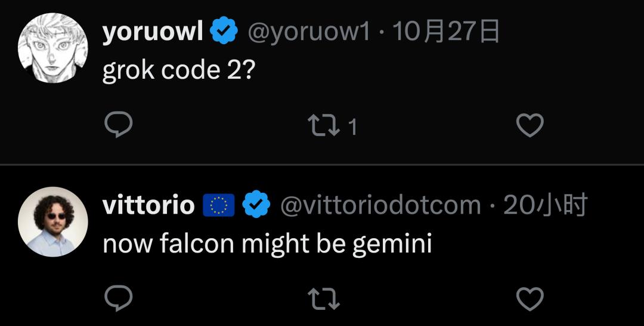Click the verified badge next to yoruowl

[224, 32]
